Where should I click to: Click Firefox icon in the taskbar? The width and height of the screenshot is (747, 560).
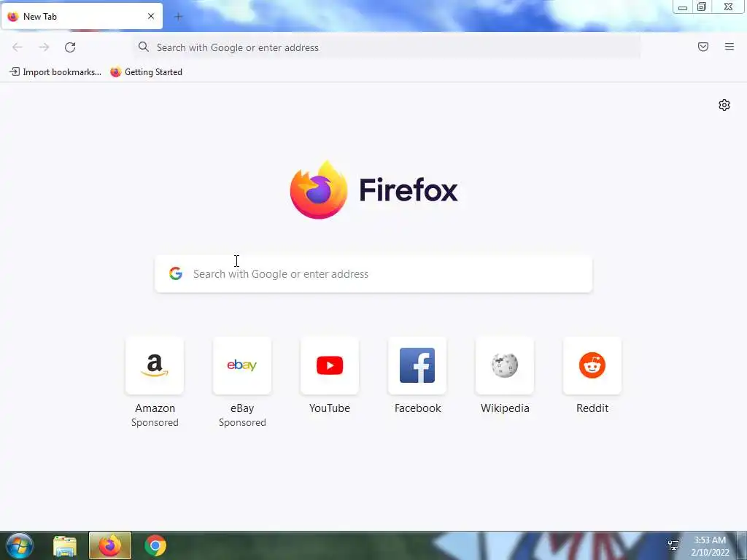110,545
